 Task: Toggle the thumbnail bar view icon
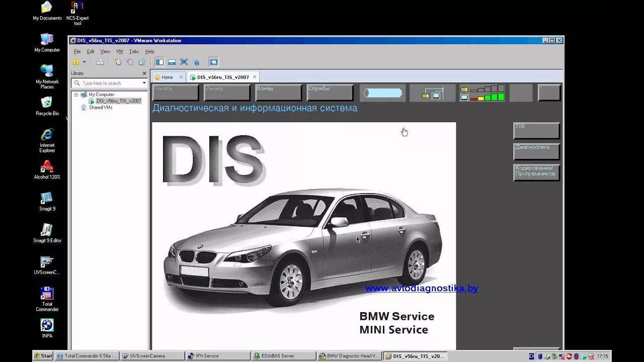coord(172,62)
